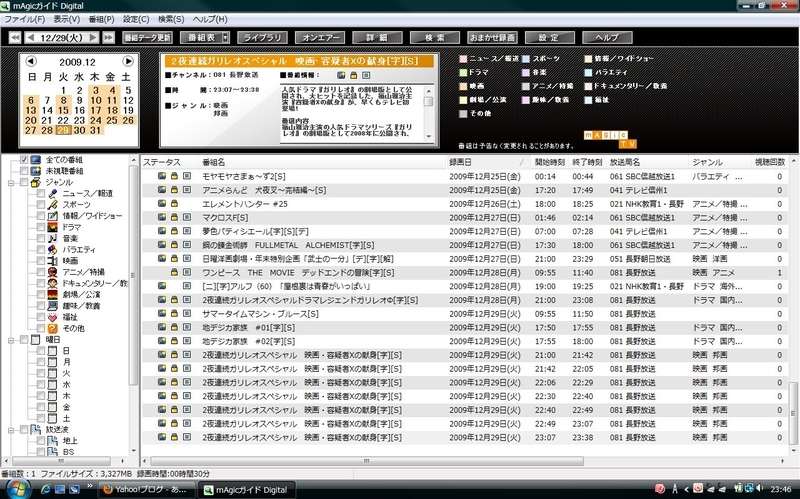Switch to Yahoo!ブログ taskbar window
The image size is (800, 499).
point(146,489)
